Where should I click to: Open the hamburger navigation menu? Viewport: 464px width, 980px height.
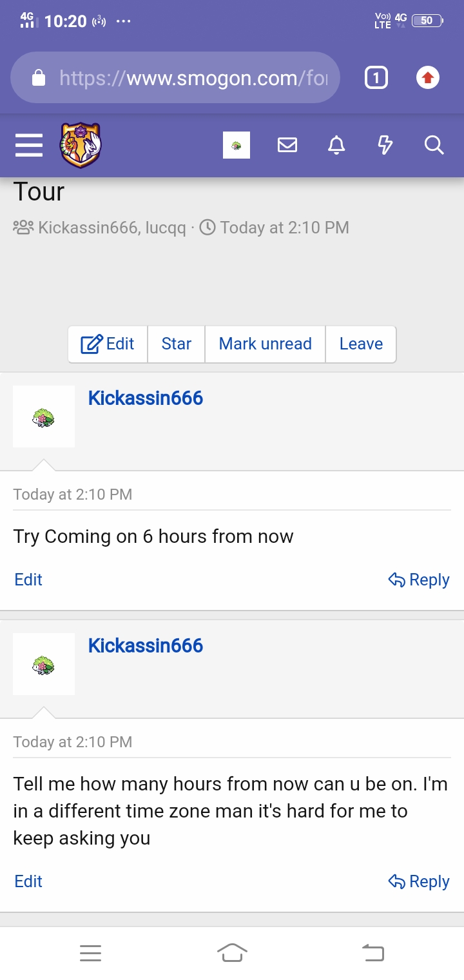tap(29, 146)
